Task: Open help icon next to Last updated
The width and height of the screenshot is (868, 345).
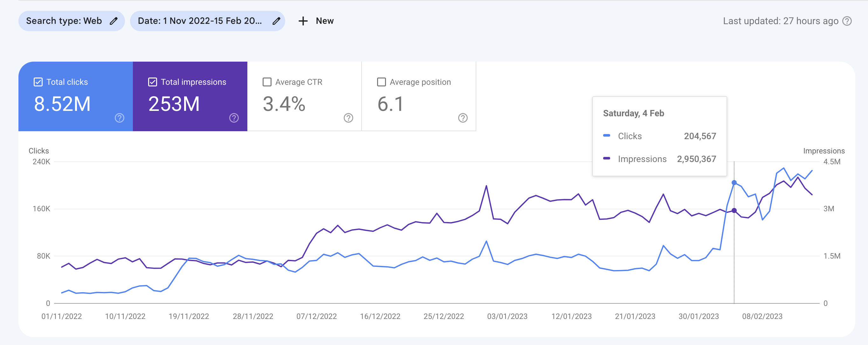Action: click(847, 21)
